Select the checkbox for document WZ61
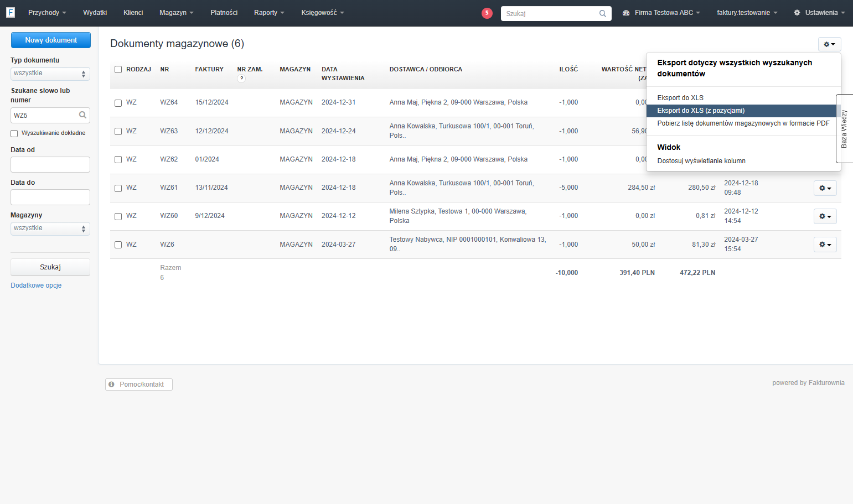This screenshot has width=853, height=504. 118,188
